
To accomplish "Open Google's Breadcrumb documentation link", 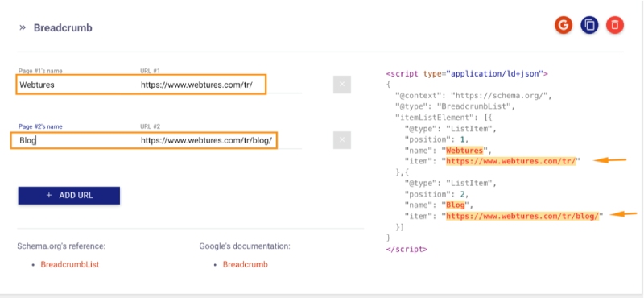I will click(x=246, y=264).
